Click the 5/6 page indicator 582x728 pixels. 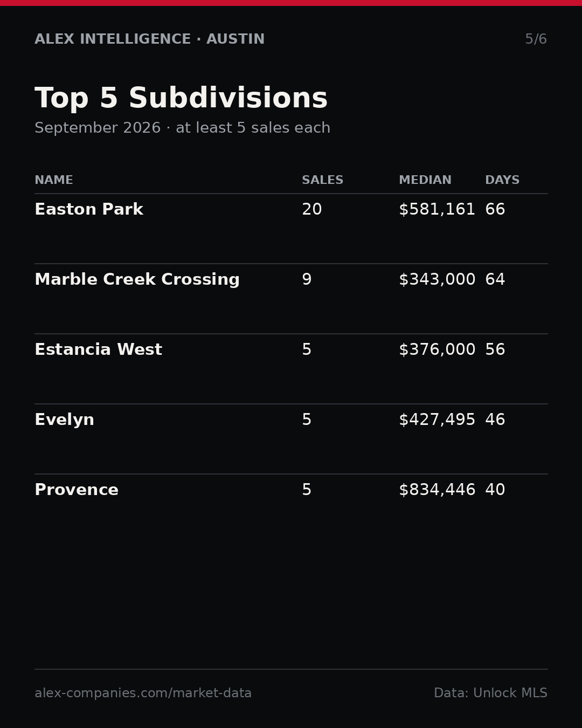click(536, 39)
